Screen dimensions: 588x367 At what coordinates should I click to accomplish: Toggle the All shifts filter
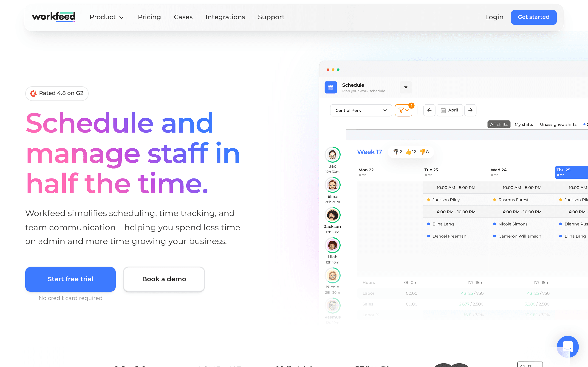coord(499,124)
